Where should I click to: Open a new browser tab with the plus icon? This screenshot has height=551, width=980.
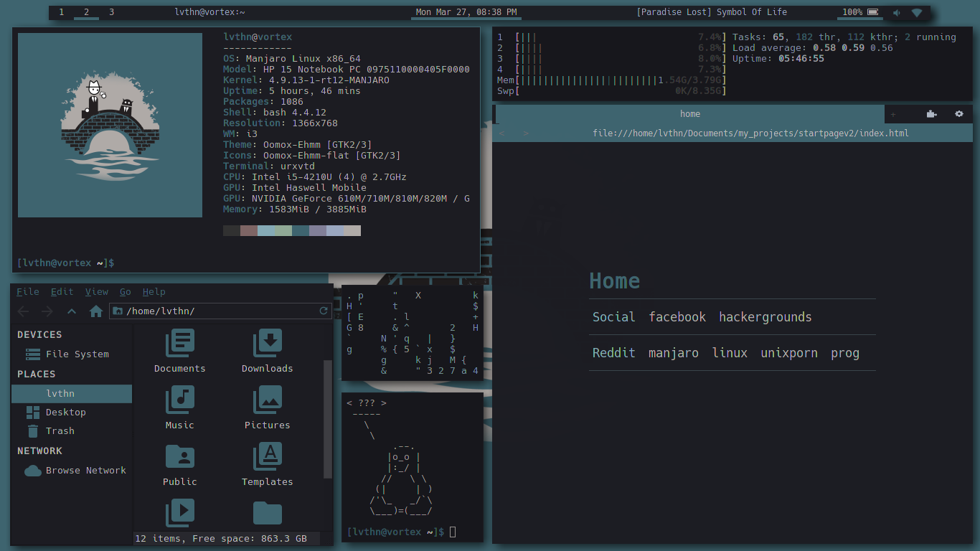[893, 113]
